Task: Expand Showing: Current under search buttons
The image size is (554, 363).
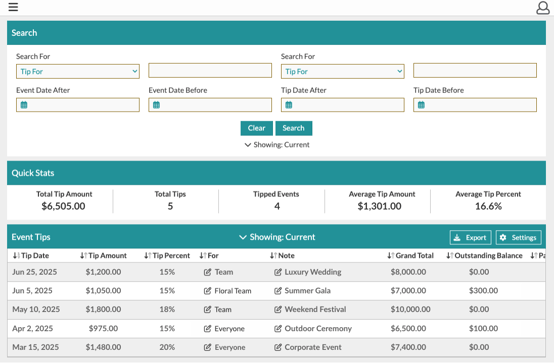Action: (277, 145)
